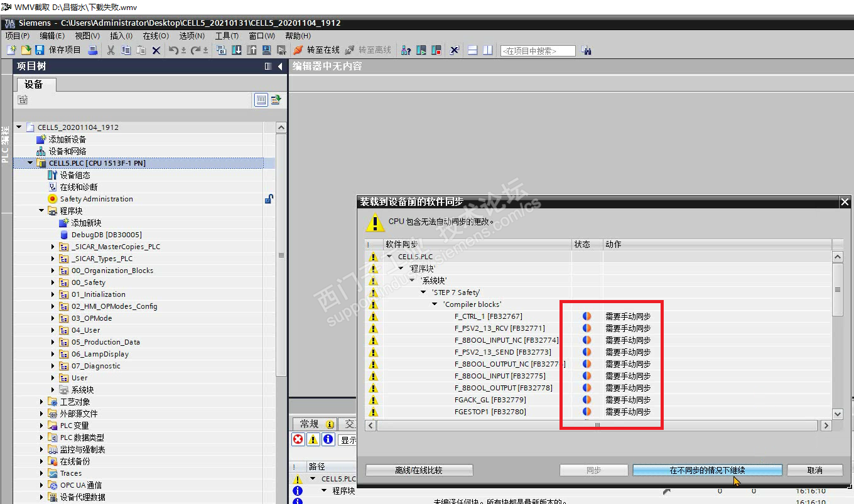Click the stop CPU icon
This screenshot has height=504, width=854.
tap(436, 50)
